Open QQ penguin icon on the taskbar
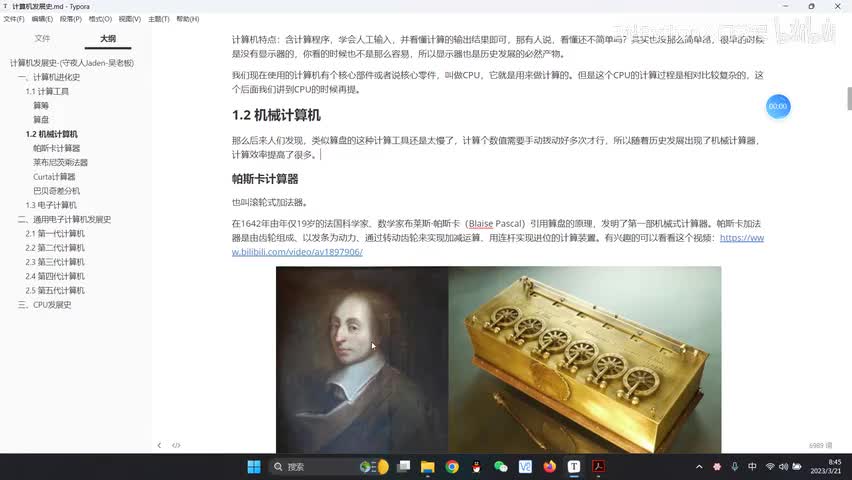This screenshot has width=852, height=480. click(477, 466)
